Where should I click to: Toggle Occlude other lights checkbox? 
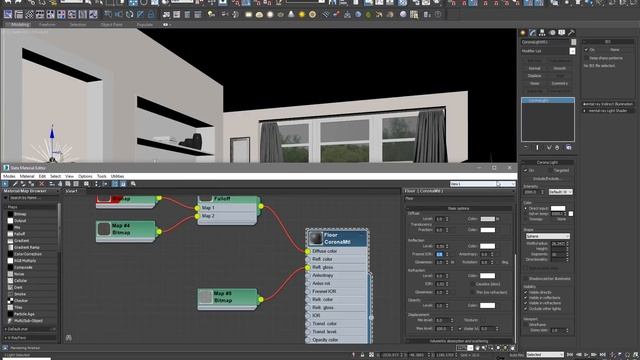click(x=526, y=309)
